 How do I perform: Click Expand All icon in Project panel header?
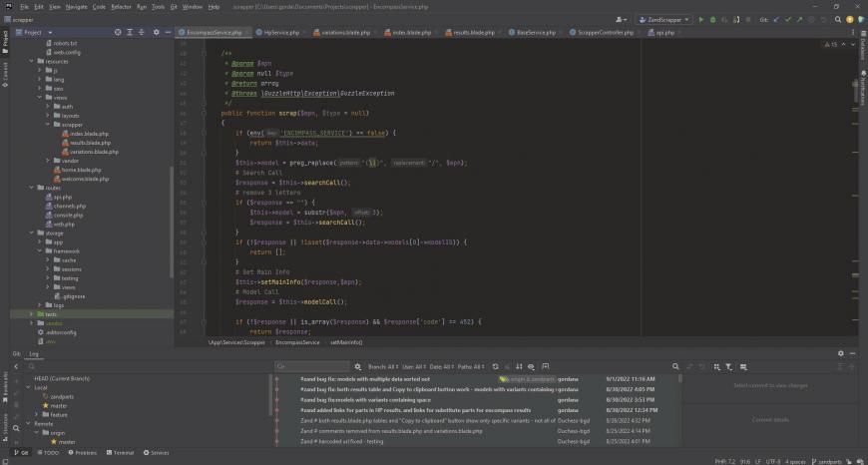130,33
